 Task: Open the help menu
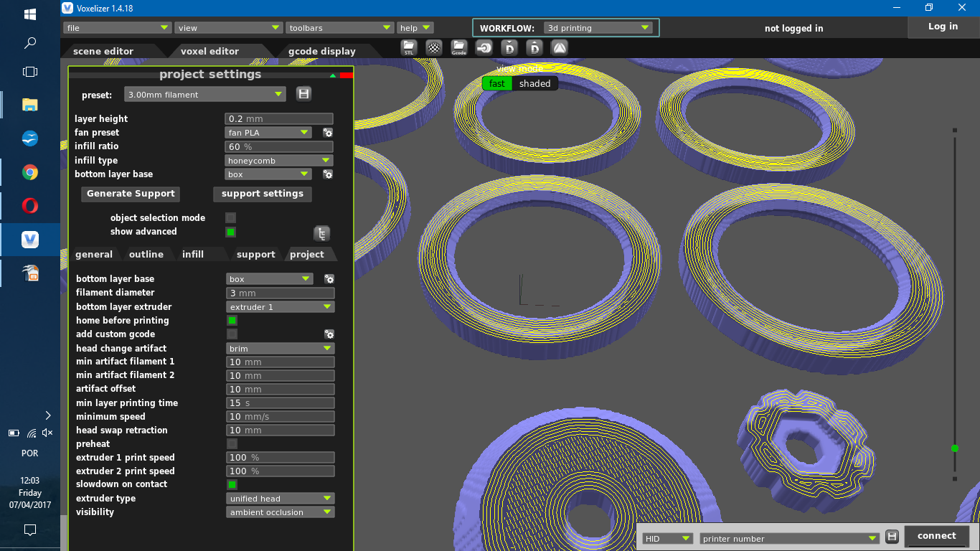click(x=415, y=28)
